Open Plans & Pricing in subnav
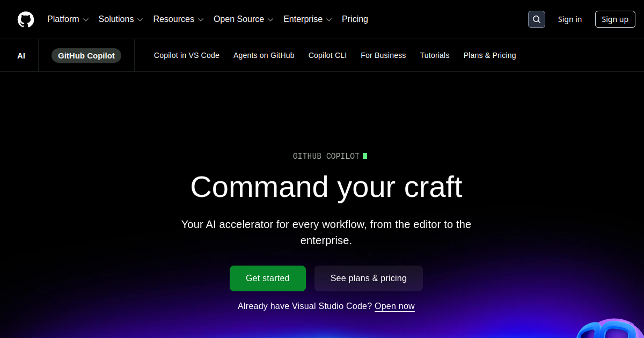The height and width of the screenshot is (338, 644). pos(490,55)
